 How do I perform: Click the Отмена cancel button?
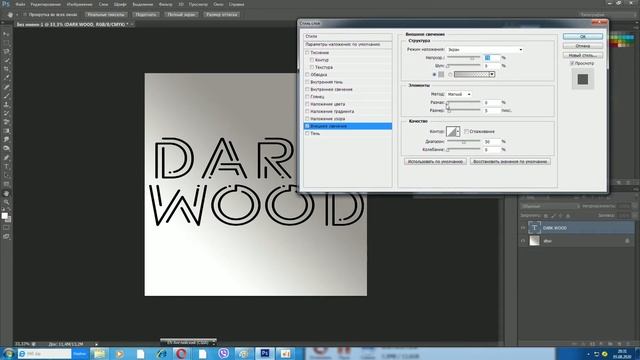pos(582,46)
